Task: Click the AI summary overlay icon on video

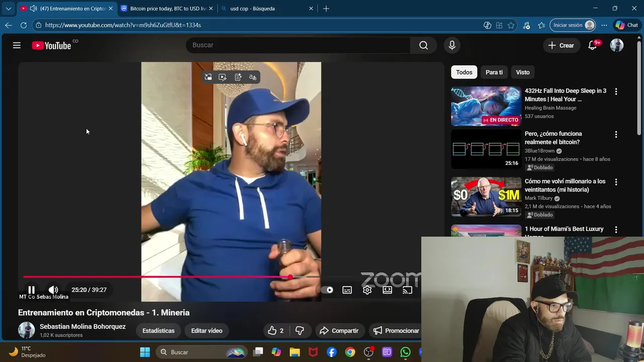Action: pos(238,77)
